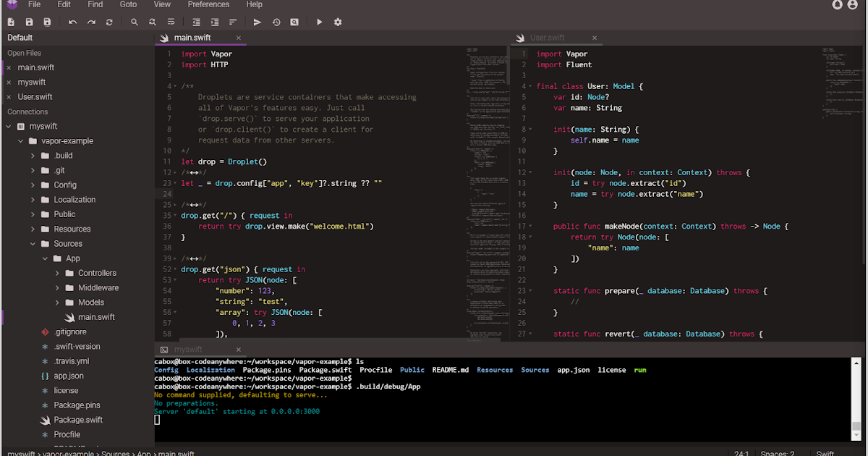Collapse the myswift connection tree node
This screenshot has height=456, width=868.
(8, 127)
